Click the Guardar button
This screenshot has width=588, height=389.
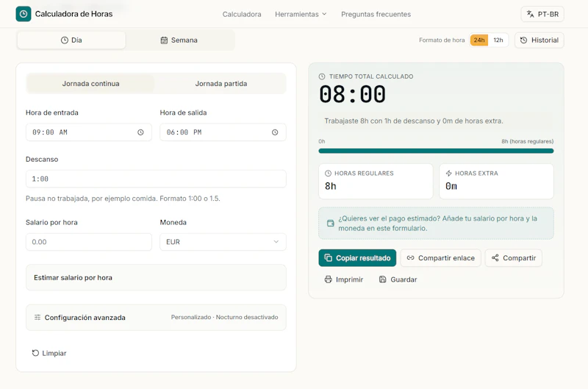point(398,279)
